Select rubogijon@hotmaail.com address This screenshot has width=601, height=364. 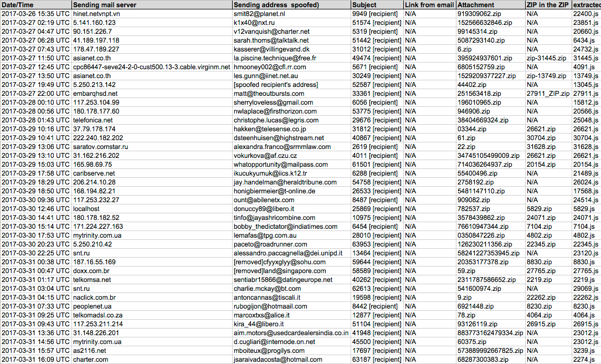point(291,306)
